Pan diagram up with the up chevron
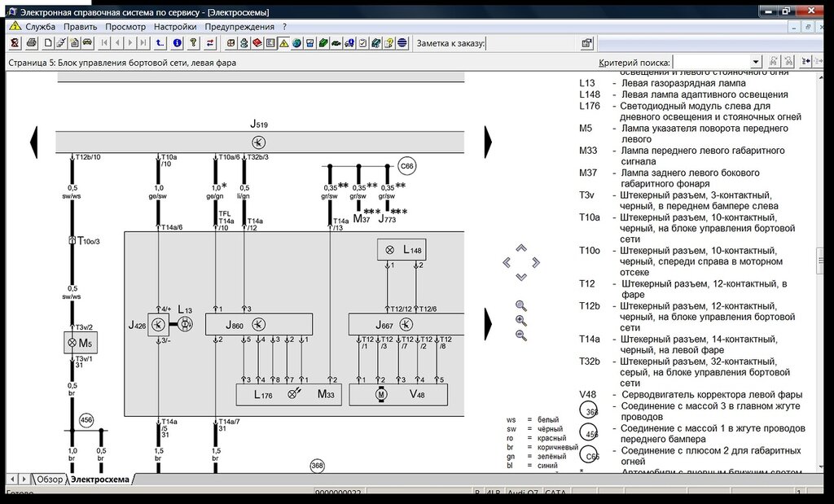 tap(521, 248)
